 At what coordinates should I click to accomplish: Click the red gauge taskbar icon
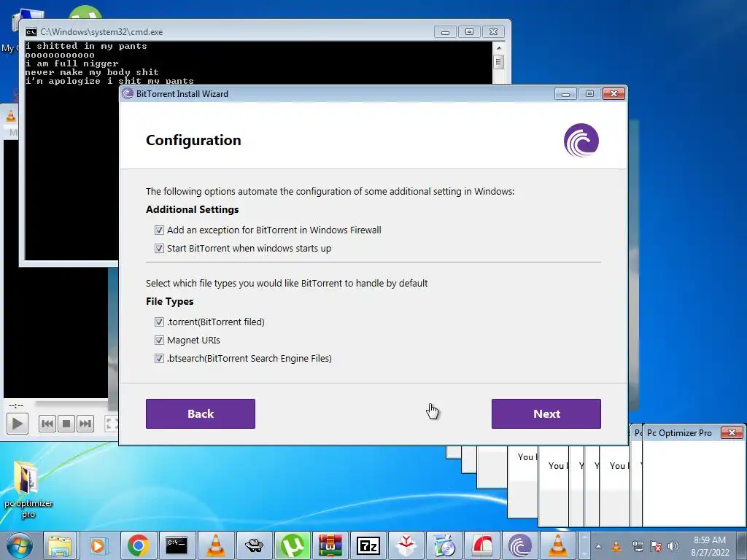(x=482, y=545)
